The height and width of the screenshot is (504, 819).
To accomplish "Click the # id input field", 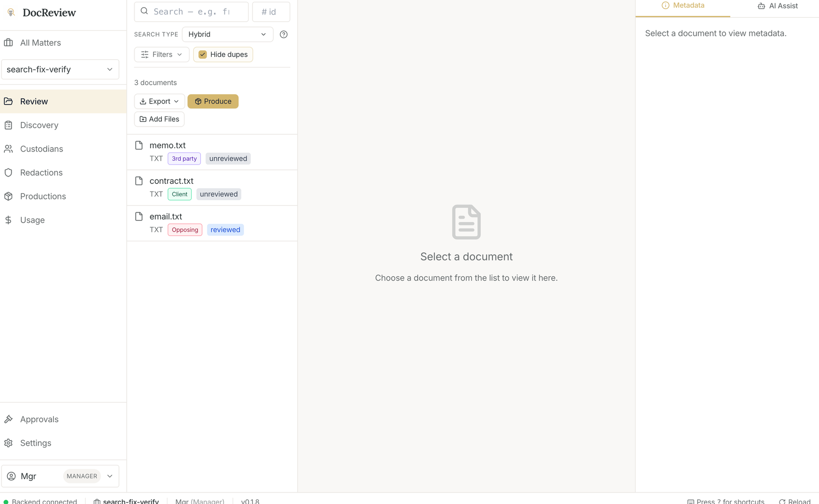I will [x=271, y=12].
